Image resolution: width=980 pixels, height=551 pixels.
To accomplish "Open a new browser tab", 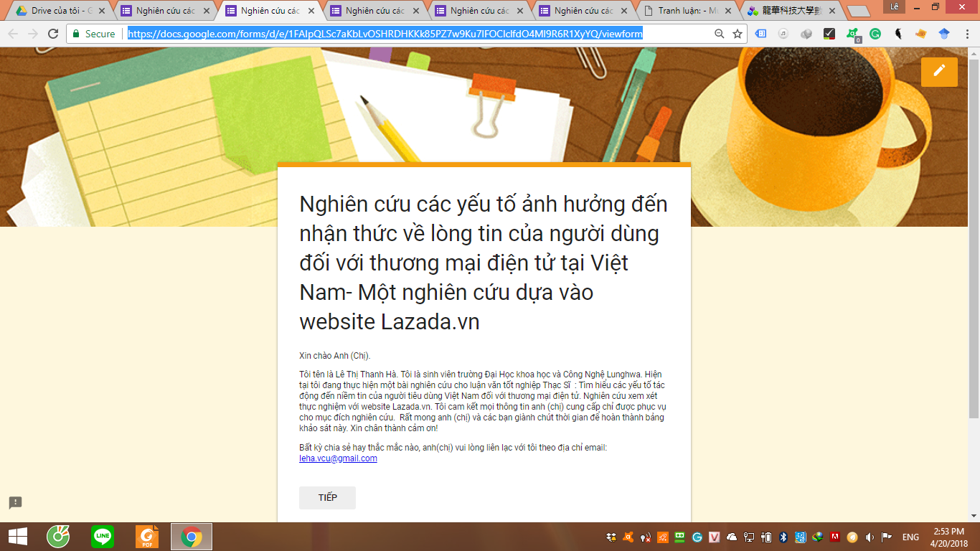I will click(x=859, y=11).
